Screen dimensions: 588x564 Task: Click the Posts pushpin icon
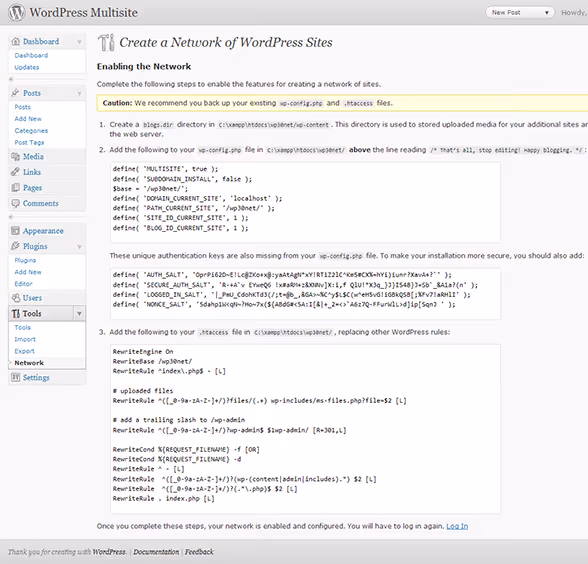pyautogui.click(x=15, y=93)
